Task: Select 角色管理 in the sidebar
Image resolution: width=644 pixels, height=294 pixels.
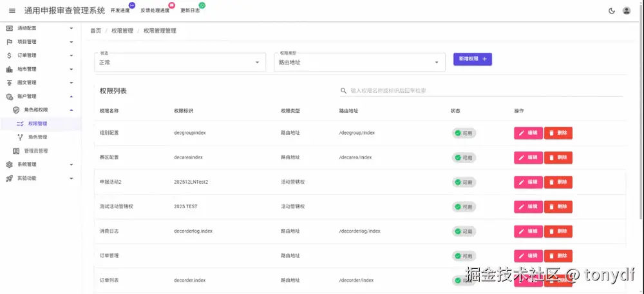Action: pyautogui.click(x=37, y=137)
